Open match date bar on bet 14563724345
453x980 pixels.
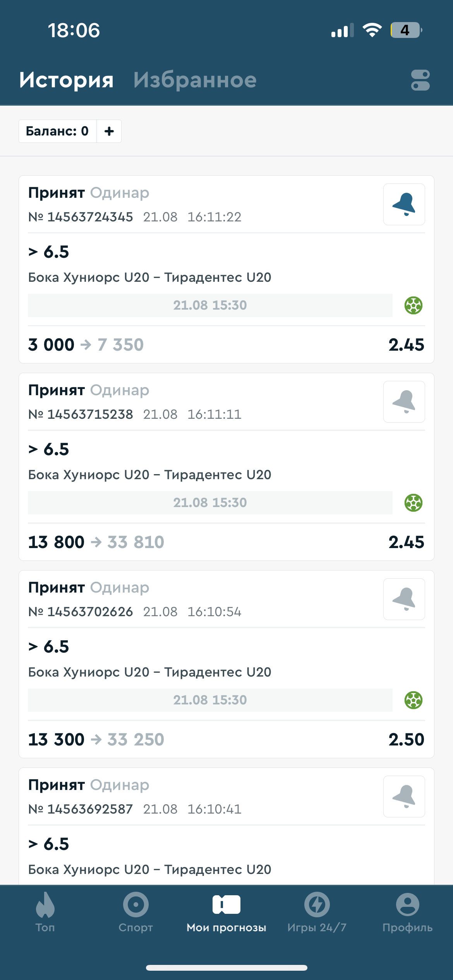click(210, 305)
